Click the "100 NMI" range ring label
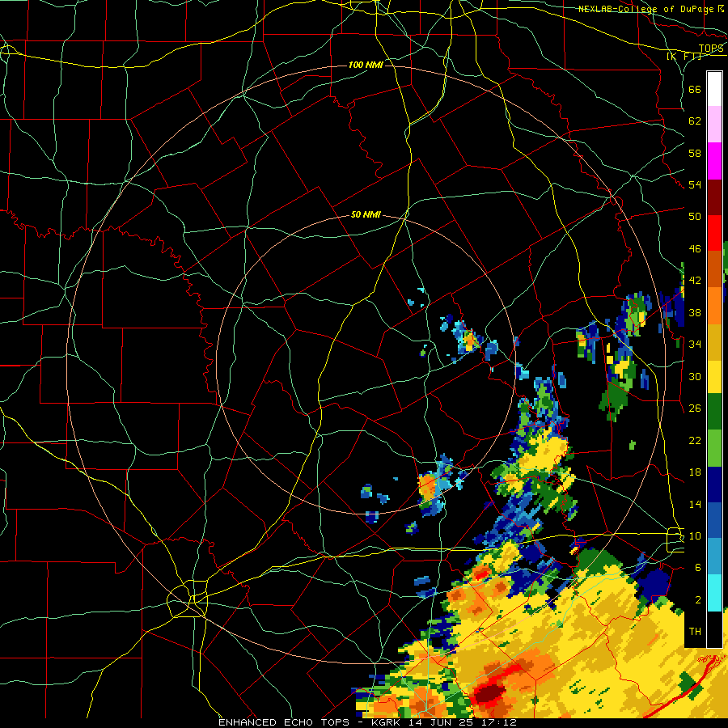The height and width of the screenshot is (728, 728). [x=366, y=65]
